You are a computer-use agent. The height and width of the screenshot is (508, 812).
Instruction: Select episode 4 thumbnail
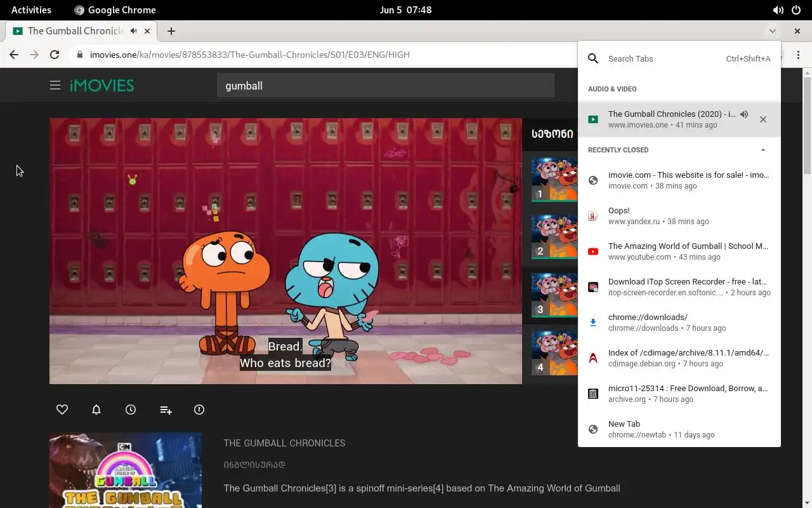pyautogui.click(x=554, y=352)
